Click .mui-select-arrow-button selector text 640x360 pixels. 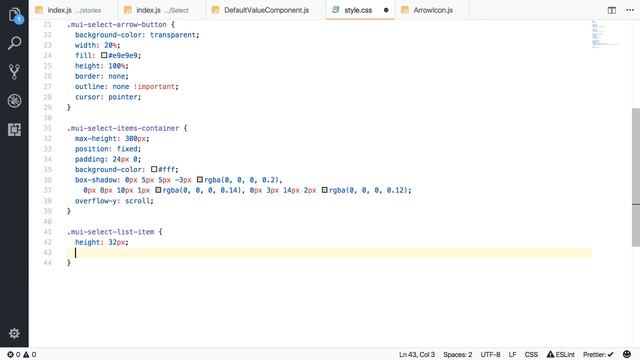coord(117,24)
